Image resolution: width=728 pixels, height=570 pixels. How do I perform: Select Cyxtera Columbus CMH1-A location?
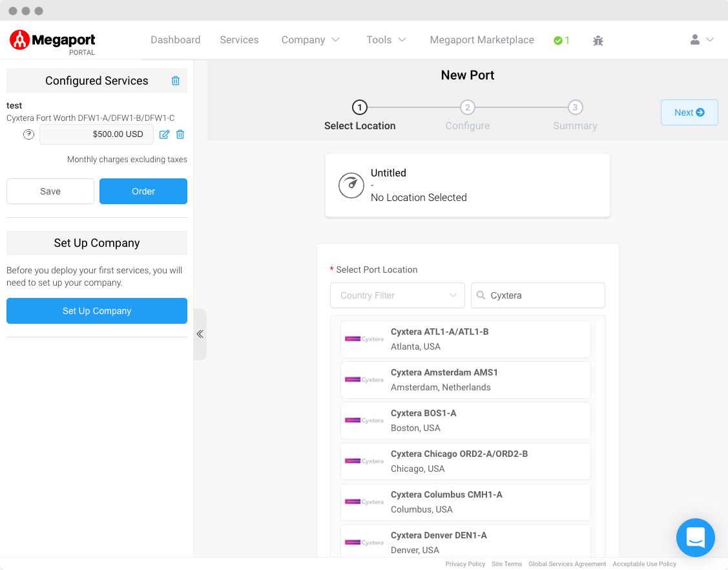tap(465, 502)
